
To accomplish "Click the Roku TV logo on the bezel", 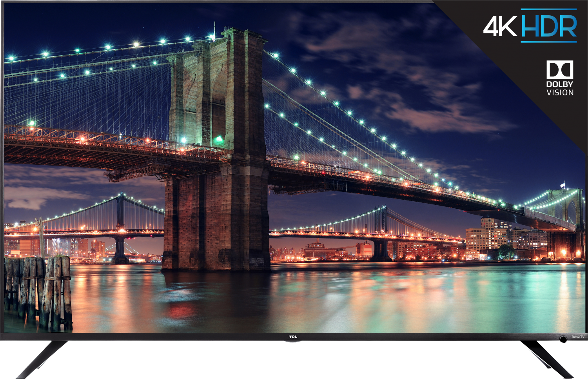I will coord(577,337).
